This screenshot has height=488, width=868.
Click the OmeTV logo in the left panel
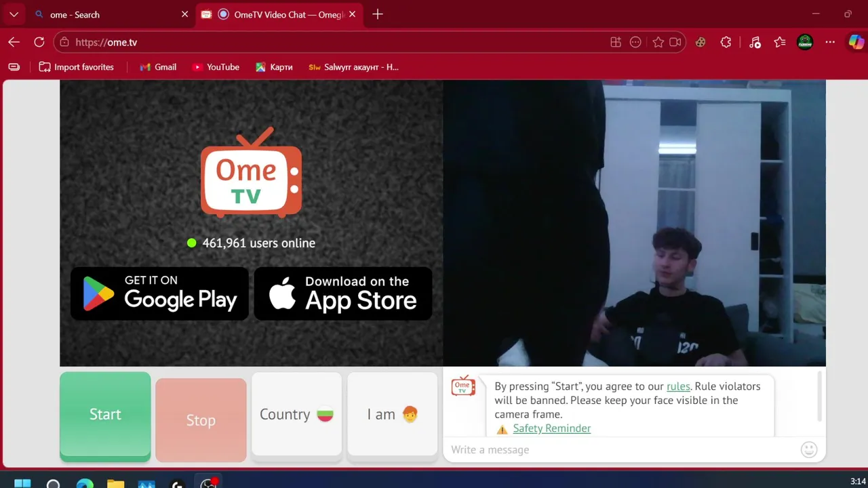point(251,172)
